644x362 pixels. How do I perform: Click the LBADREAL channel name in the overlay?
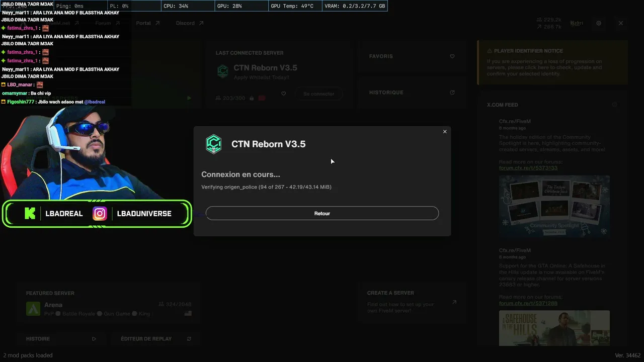64,214
